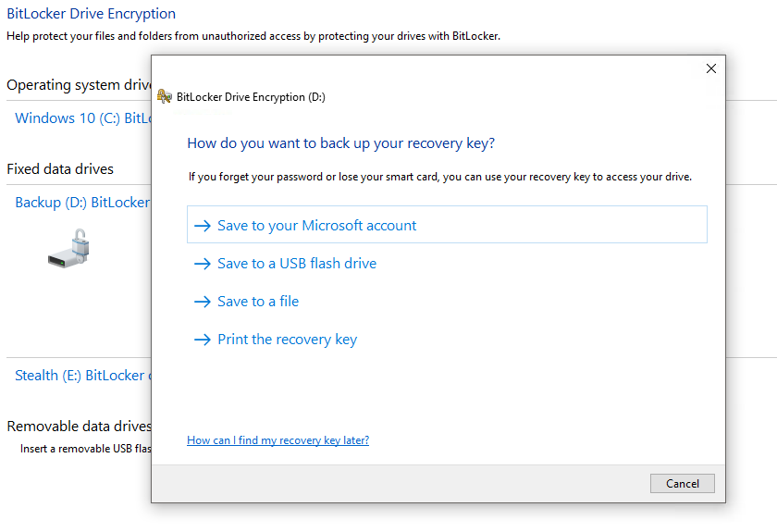Click the Help protect your files description text
Viewport: 777px width, 532px height.
point(253,36)
